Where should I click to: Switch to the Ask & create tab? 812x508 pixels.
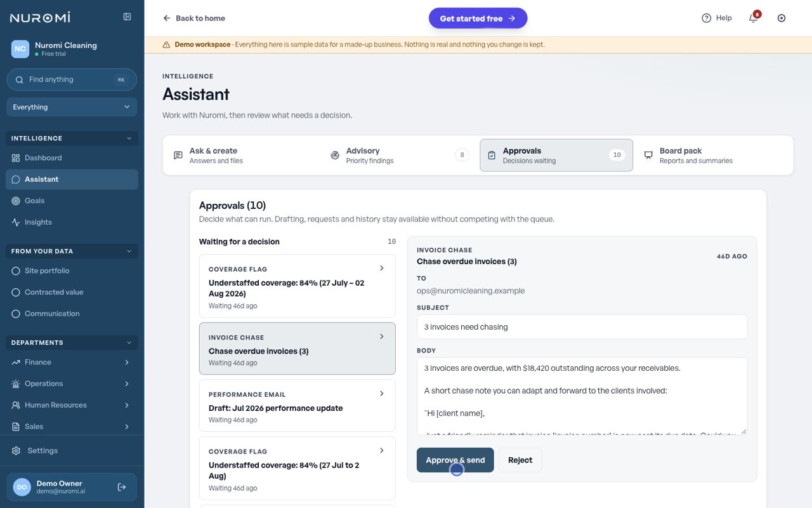[243, 156]
